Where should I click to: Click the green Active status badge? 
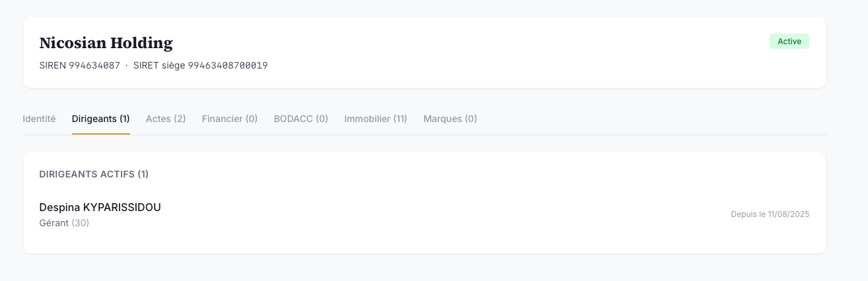(789, 41)
